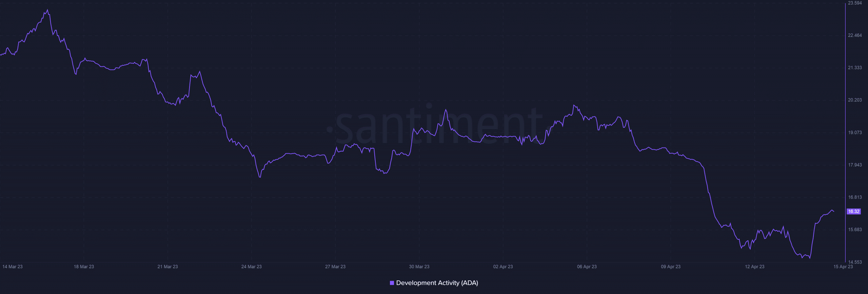868x294 pixels.
Task: Click the 17.943 y-axis value
Action: 854,165
